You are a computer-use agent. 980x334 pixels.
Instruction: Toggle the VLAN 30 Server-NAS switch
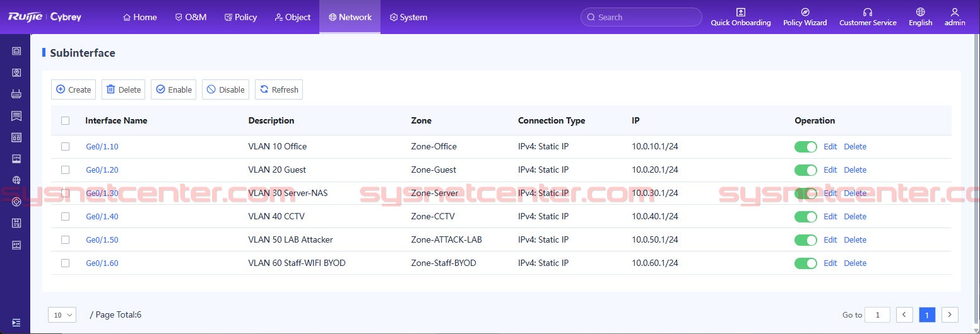[806, 193]
